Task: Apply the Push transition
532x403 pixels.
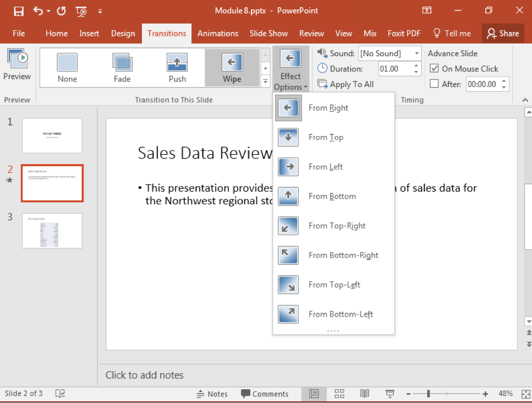Action: click(177, 67)
